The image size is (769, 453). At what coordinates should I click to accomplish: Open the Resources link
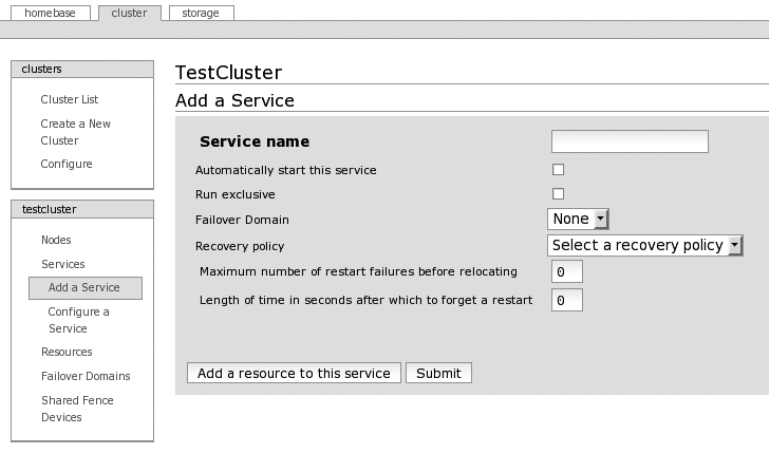pyautogui.click(x=66, y=352)
